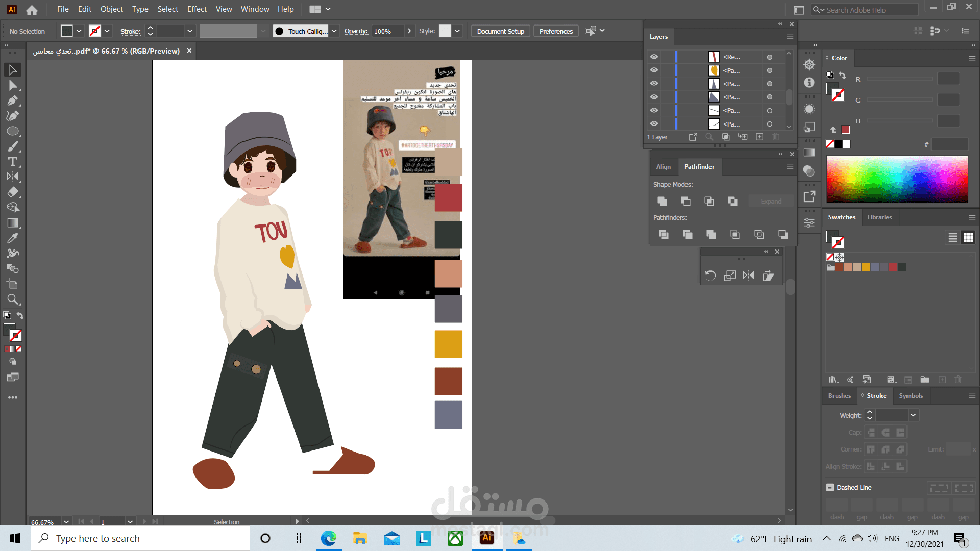Switch swatches to list view
Screen dimensions: 980x551
tap(952, 238)
